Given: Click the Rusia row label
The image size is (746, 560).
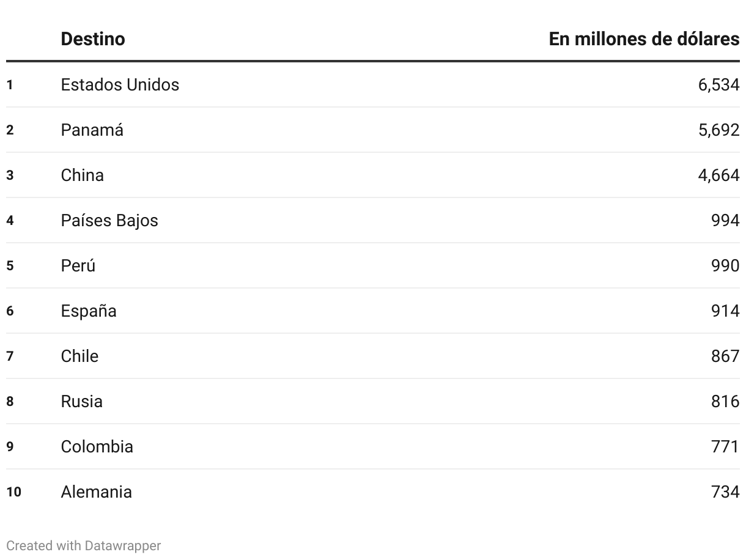Looking at the screenshot, I should click(x=82, y=401).
